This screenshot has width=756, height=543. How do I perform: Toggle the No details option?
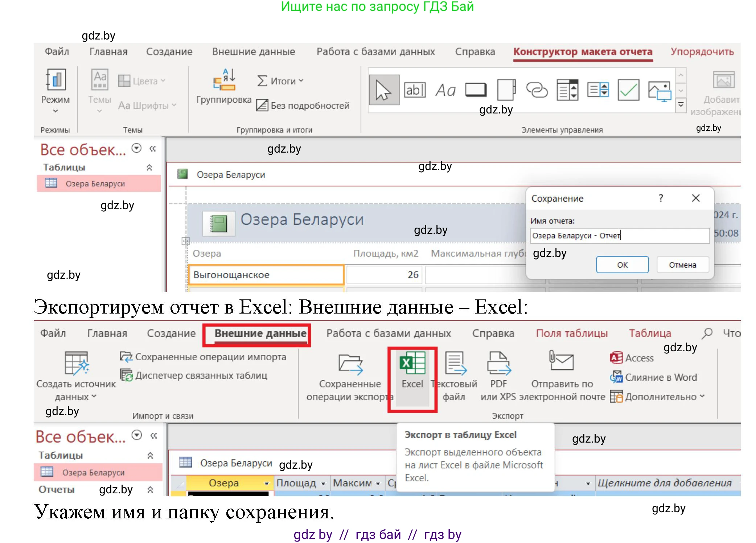[303, 105]
